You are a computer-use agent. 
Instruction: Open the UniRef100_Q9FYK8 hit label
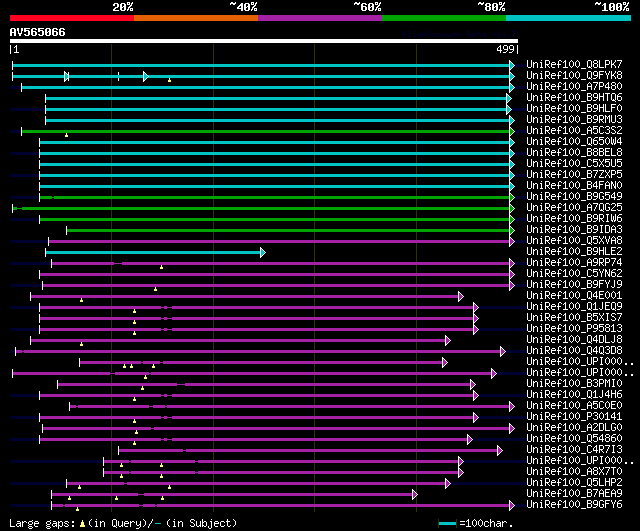tap(574, 76)
